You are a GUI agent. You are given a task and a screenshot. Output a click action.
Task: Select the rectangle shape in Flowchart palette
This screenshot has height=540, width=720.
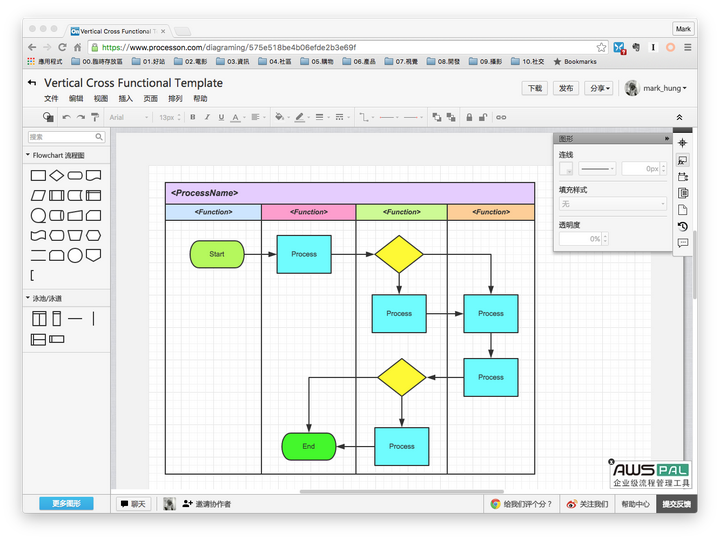pos(38,175)
